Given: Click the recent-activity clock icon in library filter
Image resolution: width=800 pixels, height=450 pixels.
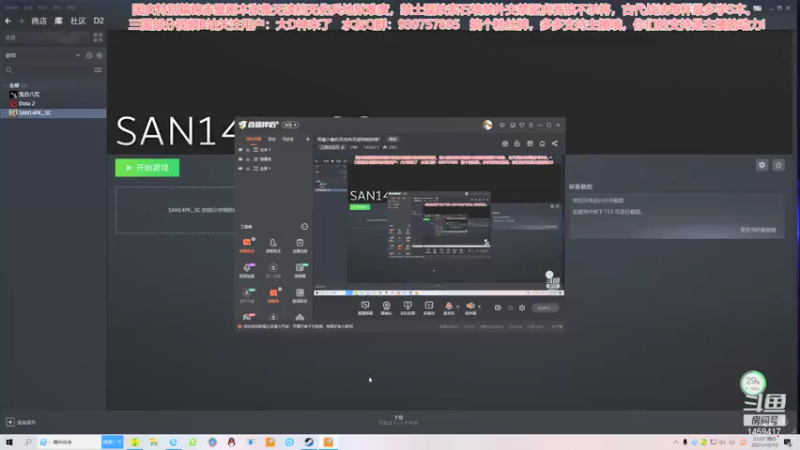Looking at the screenshot, I should point(89,55).
